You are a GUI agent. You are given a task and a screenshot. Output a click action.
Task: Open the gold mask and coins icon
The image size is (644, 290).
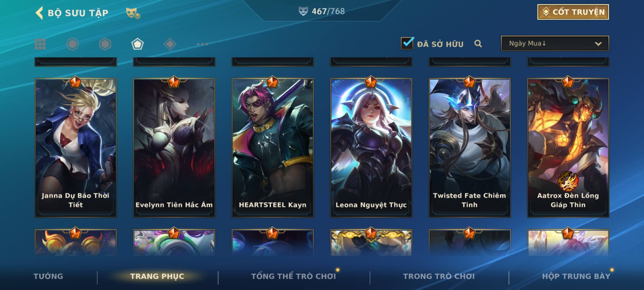[133, 13]
